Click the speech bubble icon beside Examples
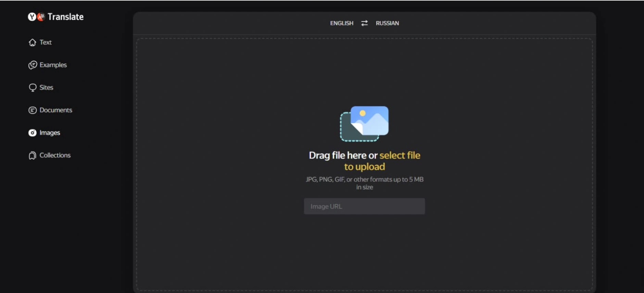The height and width of the screenshot is (293, 644). point(33,65)
